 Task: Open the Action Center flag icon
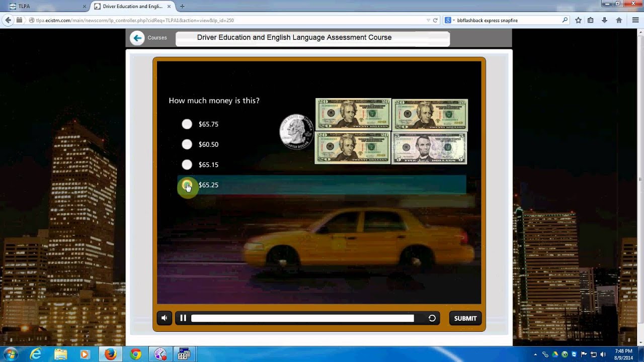(584, 354)
